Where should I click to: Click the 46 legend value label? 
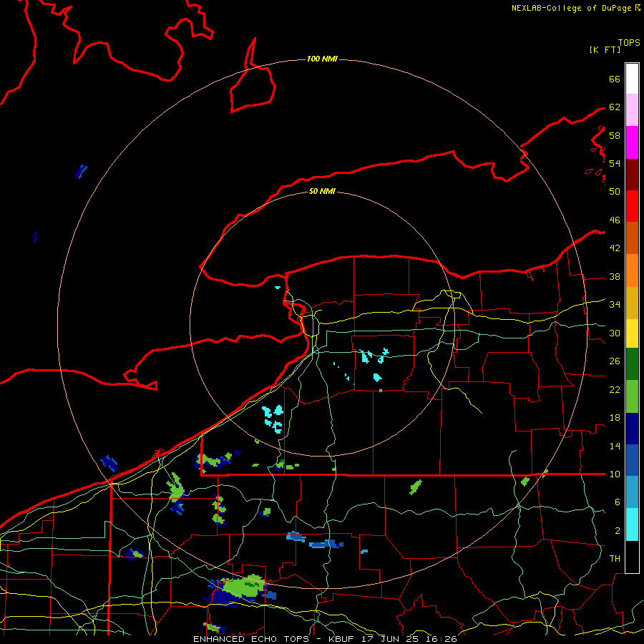coord(615,220)
